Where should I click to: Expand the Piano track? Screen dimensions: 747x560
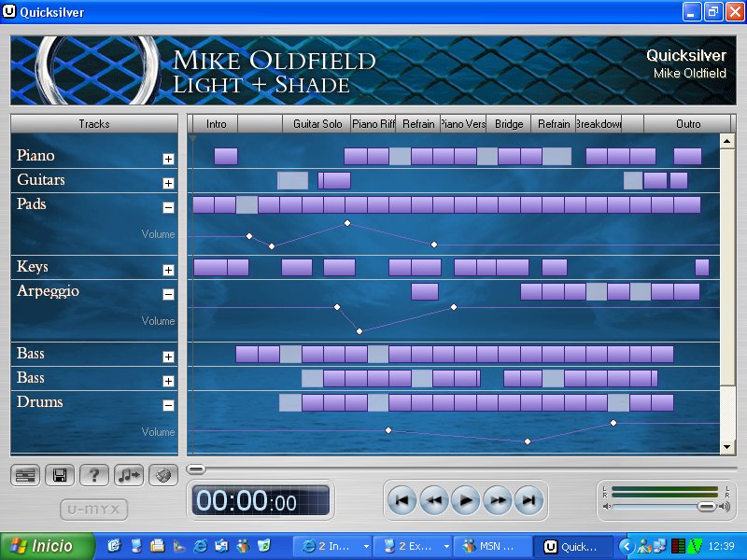(168, 159)
